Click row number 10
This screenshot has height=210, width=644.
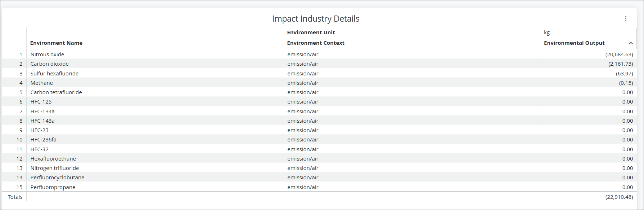(19, 140)
